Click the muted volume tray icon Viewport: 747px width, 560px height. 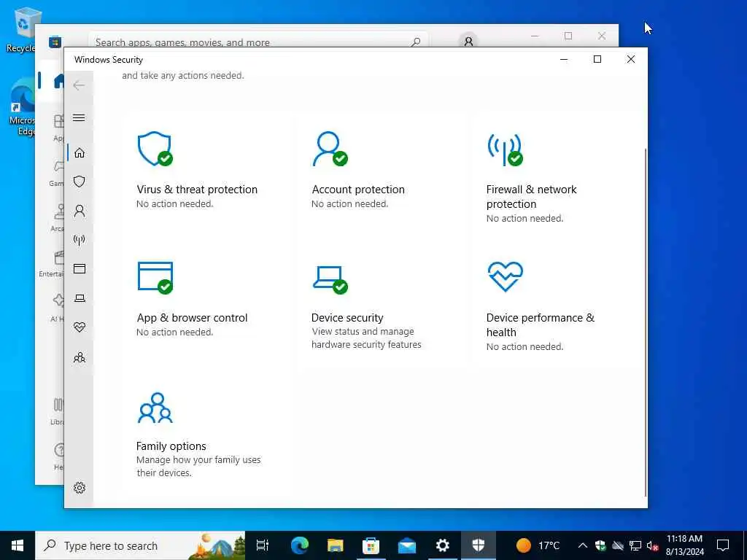pyautogui.click(x=653, y=545)
